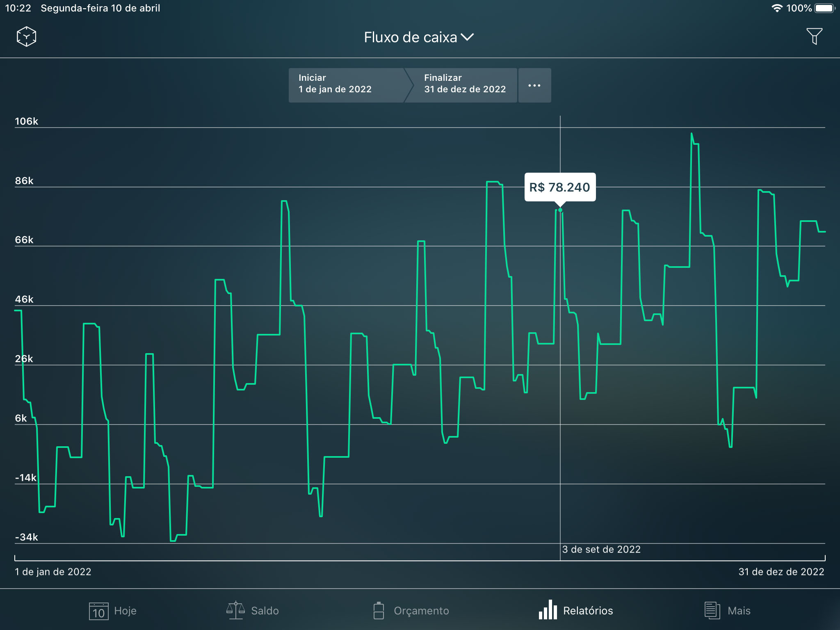Tap the -14k y-axis label
This screenshot has height=630, width=840.
(x=26, y=477)
